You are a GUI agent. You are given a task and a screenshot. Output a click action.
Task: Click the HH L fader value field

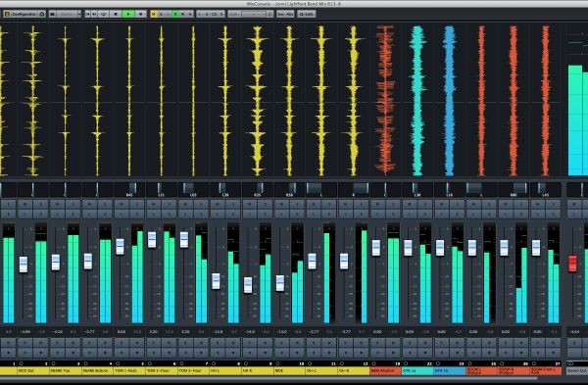[218, 332]
